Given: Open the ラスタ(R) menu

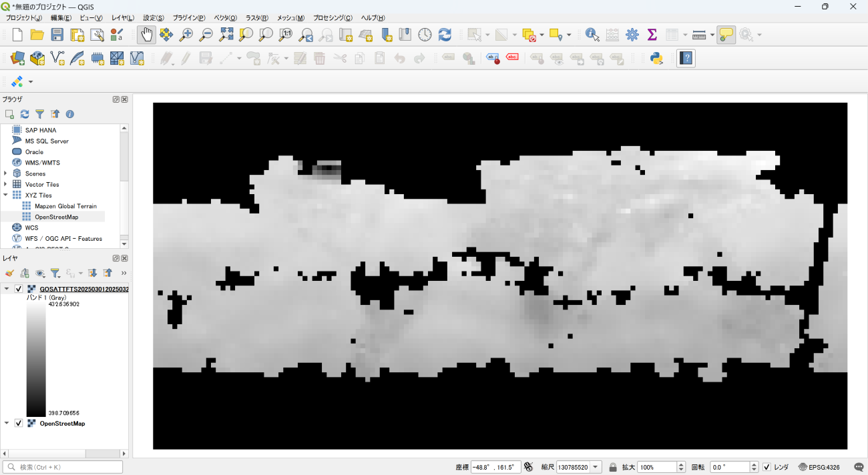Looking at the screenshot, I should tap(257, 18).
